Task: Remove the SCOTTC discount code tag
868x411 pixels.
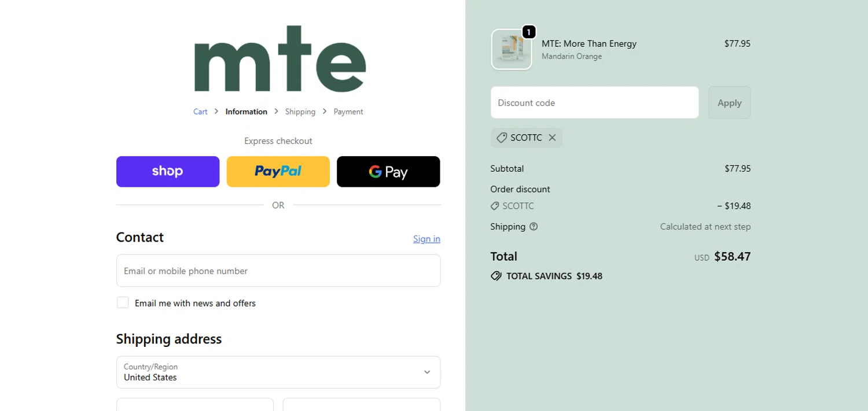Action: tap(552, 138)
